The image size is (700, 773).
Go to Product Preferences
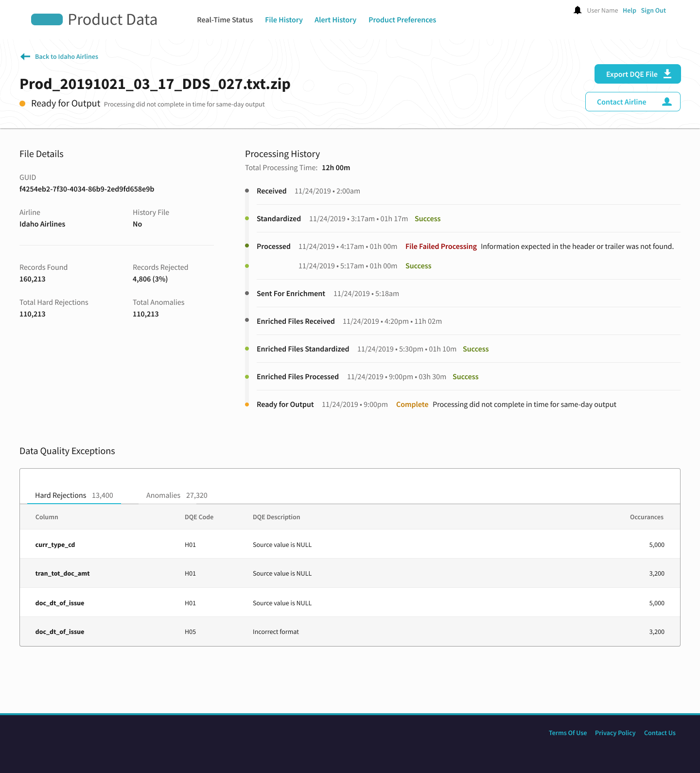402,20
